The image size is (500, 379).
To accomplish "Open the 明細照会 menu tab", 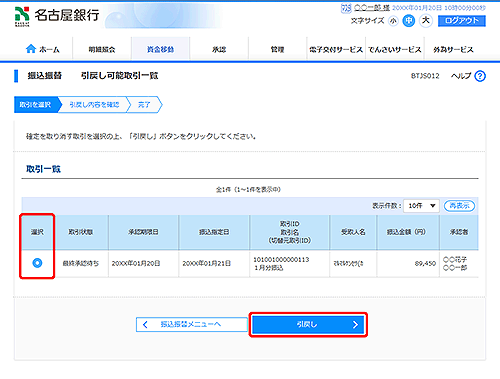I will [x=102, y=49].
